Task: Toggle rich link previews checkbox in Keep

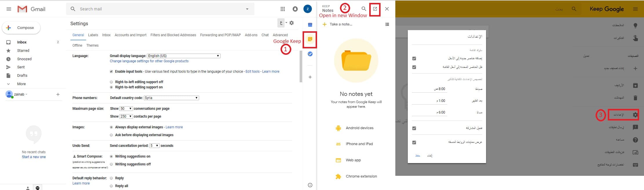Action: [414, 142]
